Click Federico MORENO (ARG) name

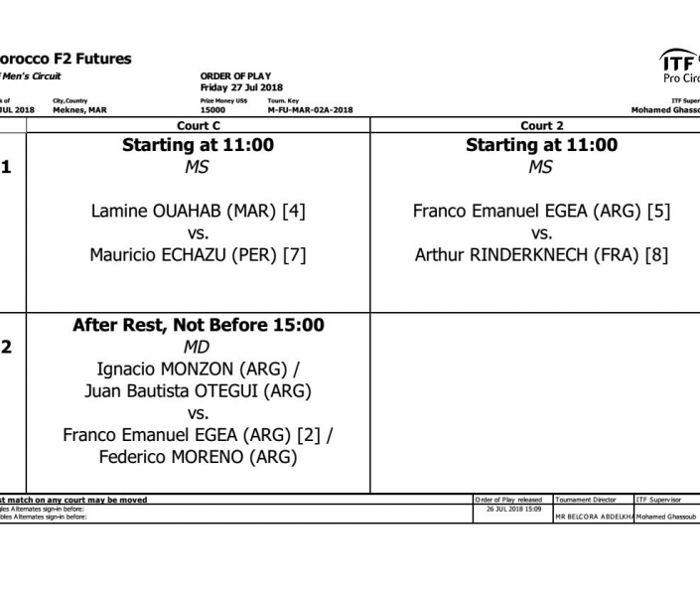[x=199, y=457]
